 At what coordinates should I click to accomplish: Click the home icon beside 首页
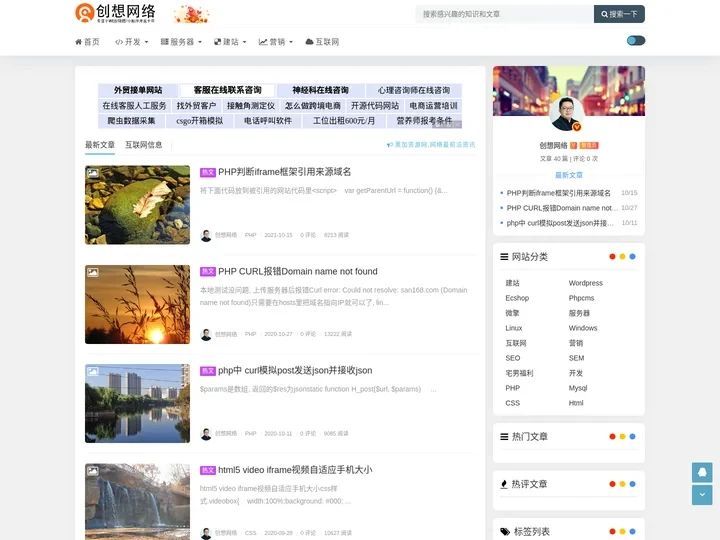tap(78, 42)
